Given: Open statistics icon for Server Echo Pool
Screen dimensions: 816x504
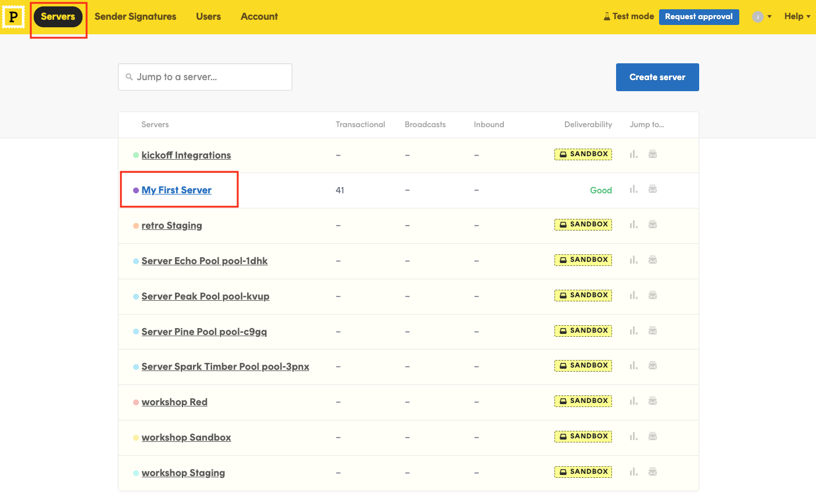Looking at the screenshot, I should tap(634, 260).
